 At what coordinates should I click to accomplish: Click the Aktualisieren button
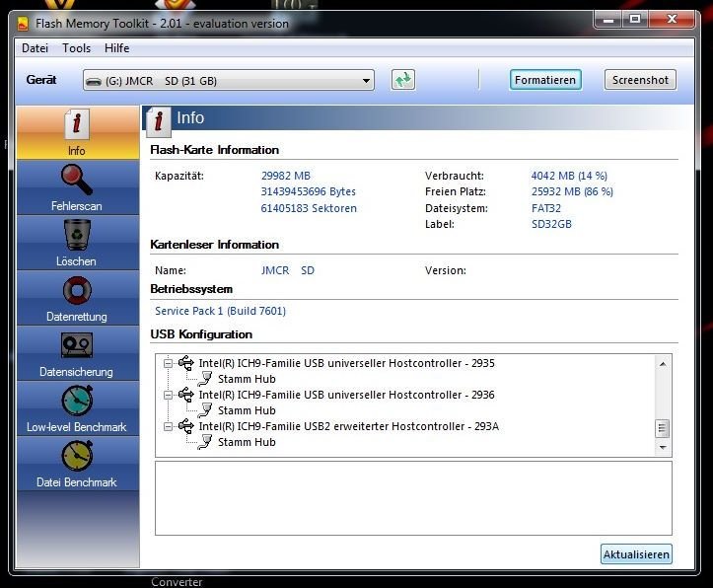(636, 554)
